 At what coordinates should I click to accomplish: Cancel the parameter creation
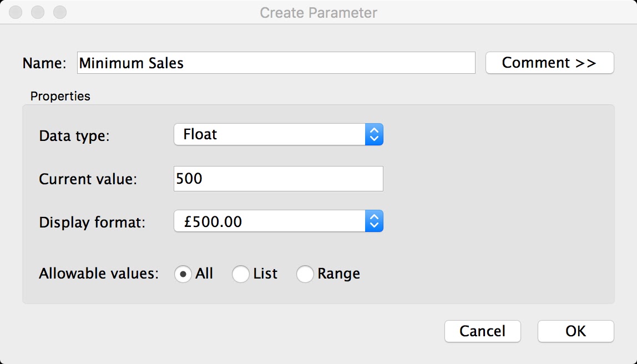(x=482, y=331)
